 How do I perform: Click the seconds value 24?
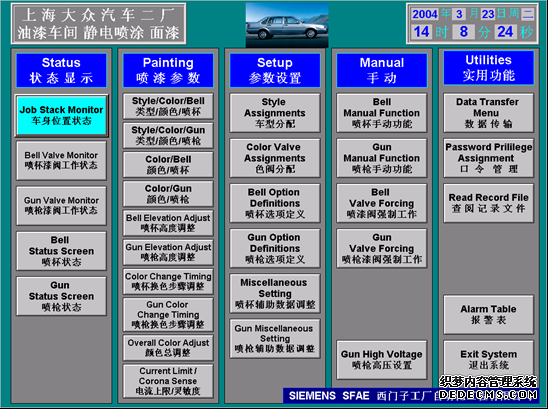pyautogui.click(x=505, y=32)
